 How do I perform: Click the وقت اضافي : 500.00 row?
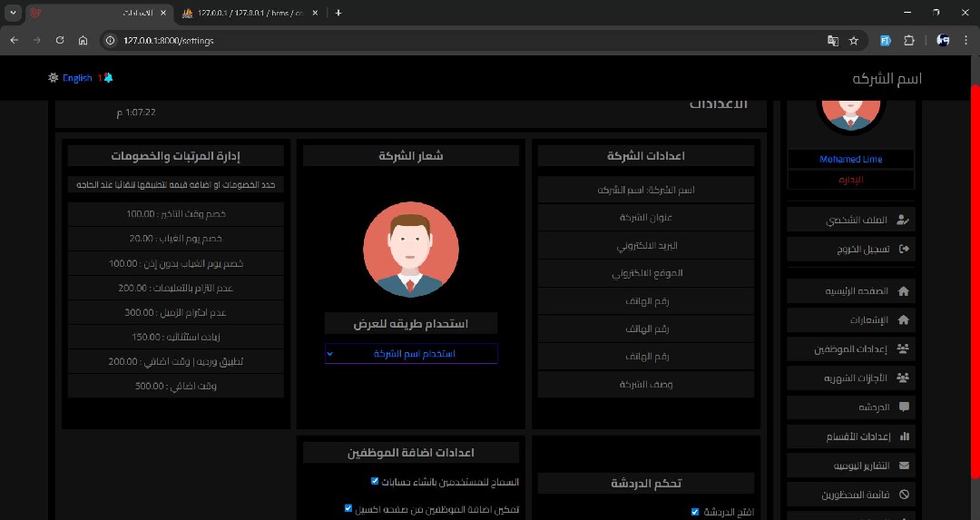click(176, 386)
